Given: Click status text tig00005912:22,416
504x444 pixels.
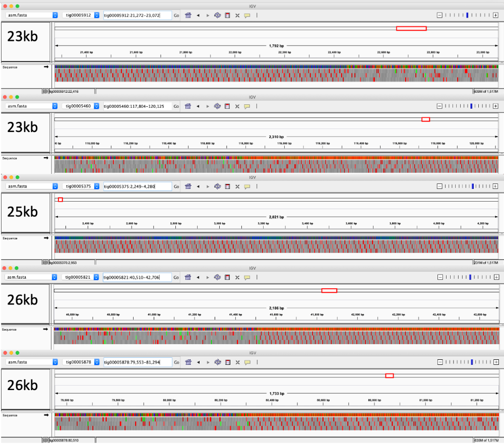Looking at the screenshot, I should pos(64,92).
